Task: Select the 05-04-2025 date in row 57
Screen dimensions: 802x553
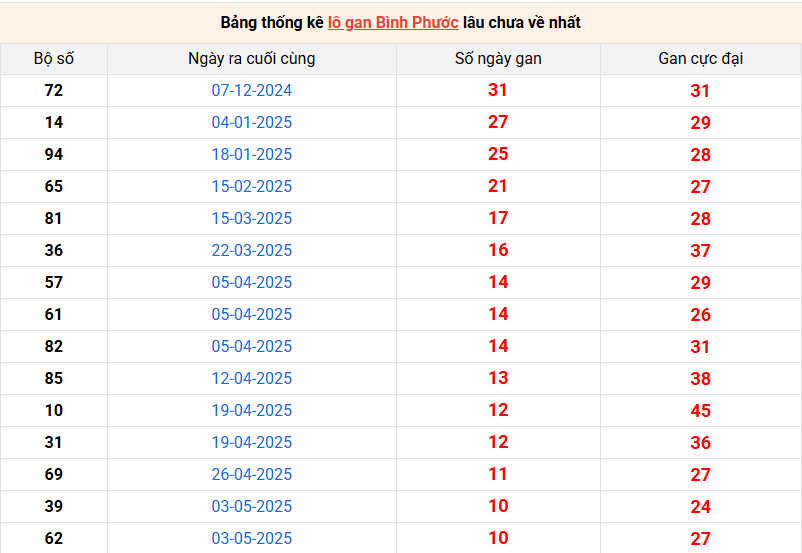Action: point(252,282)
